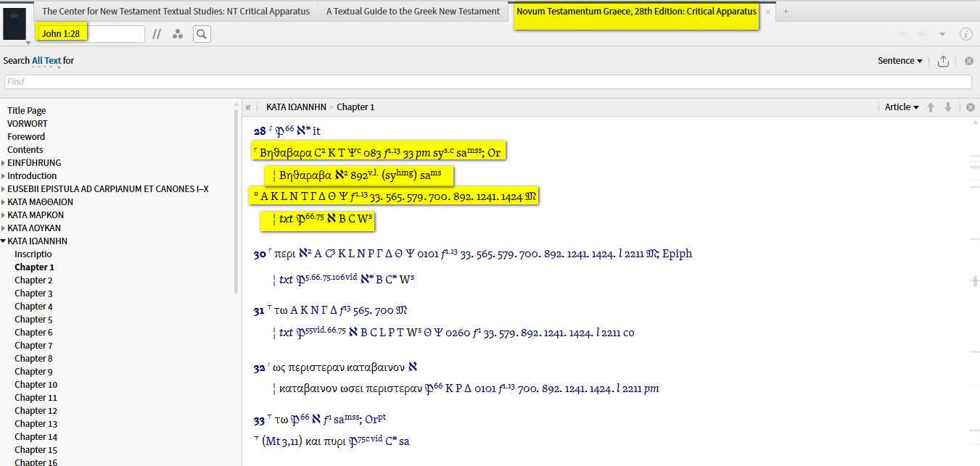Click verse number 31 in apparatus
The image size is (980, 466).
(259, 311)
